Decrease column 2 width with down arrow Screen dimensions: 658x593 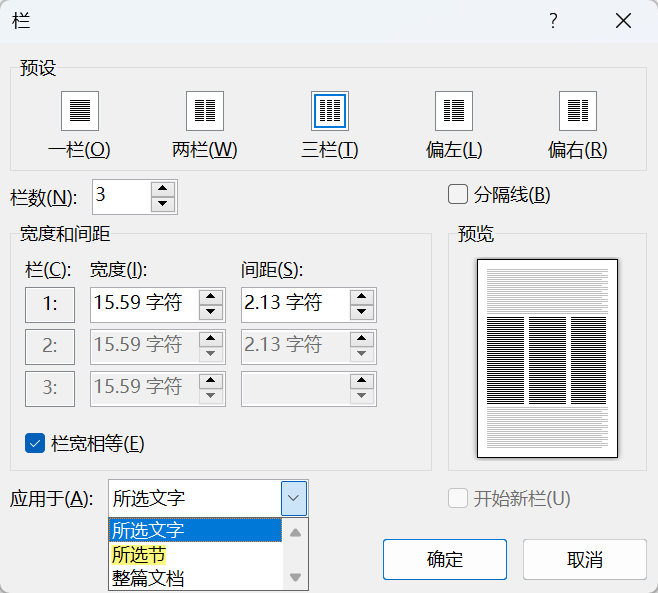point(211,354)
